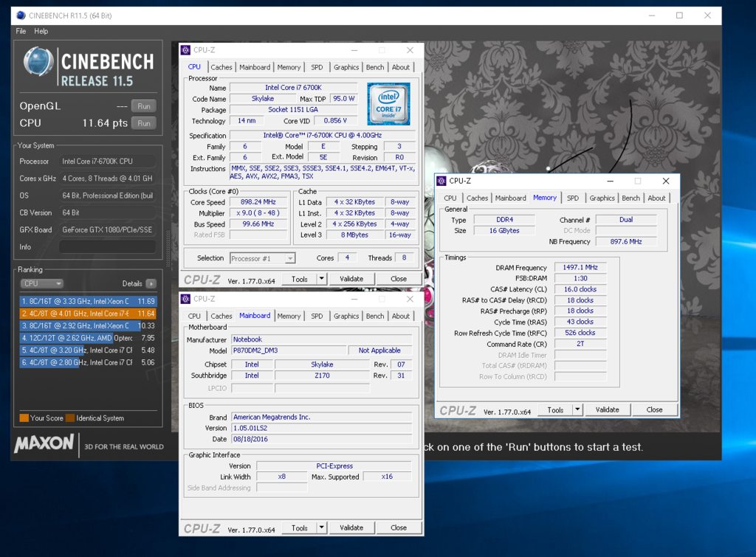Image resolution: width=756 pixels, height=557 pixels.
Task: Select Bench tab in Memory CPU-Z window
Action: 630,198
